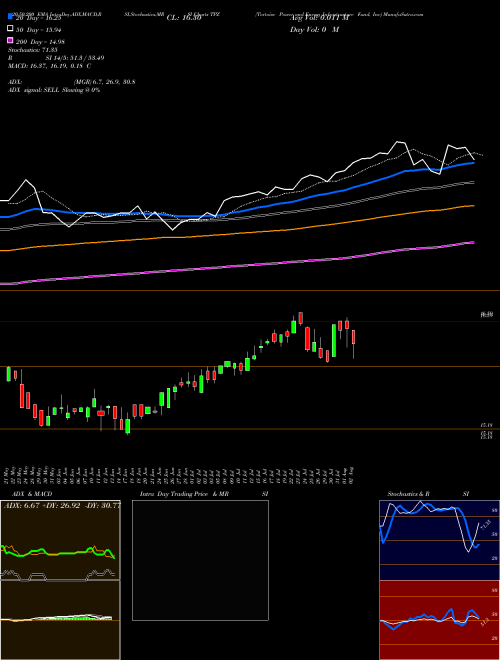Image resolution: width=500 pixels, height=660 pixels.
Task: Click the '(MGR) 6.7, 26.9, 30.8' ADX values
Action: pyautogui.click(x=104, y=82)
